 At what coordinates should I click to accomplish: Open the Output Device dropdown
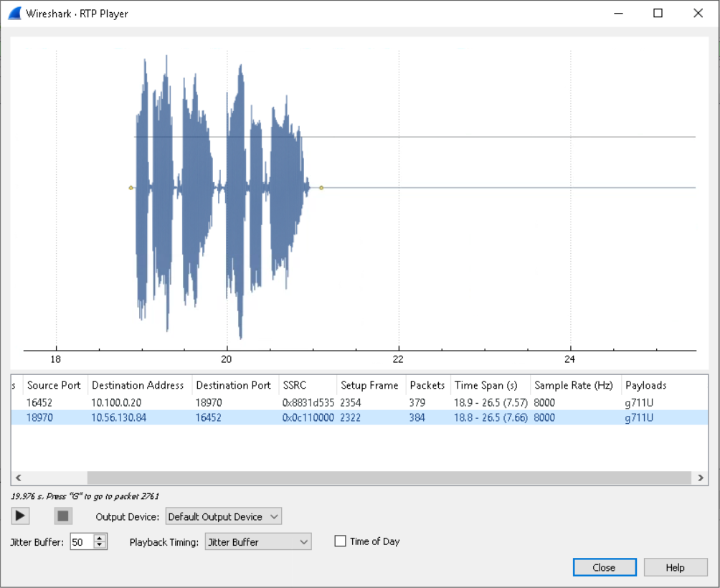click(x=224, y=516)
